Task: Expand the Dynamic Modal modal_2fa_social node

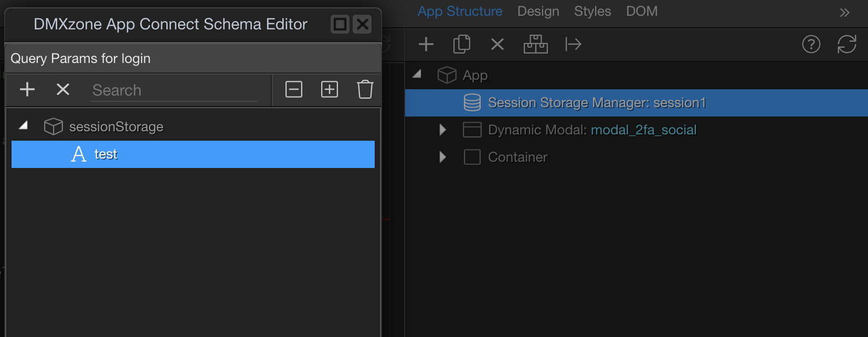Action: (442, 130)
